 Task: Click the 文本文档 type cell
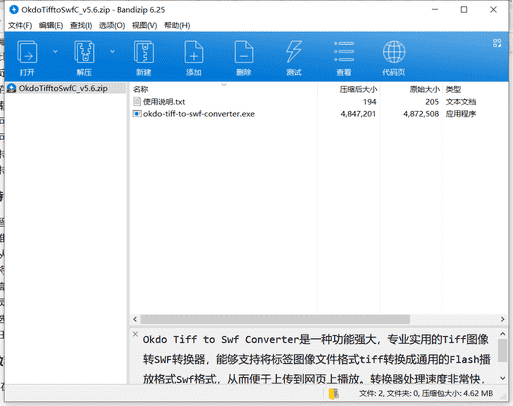[461, 102]
